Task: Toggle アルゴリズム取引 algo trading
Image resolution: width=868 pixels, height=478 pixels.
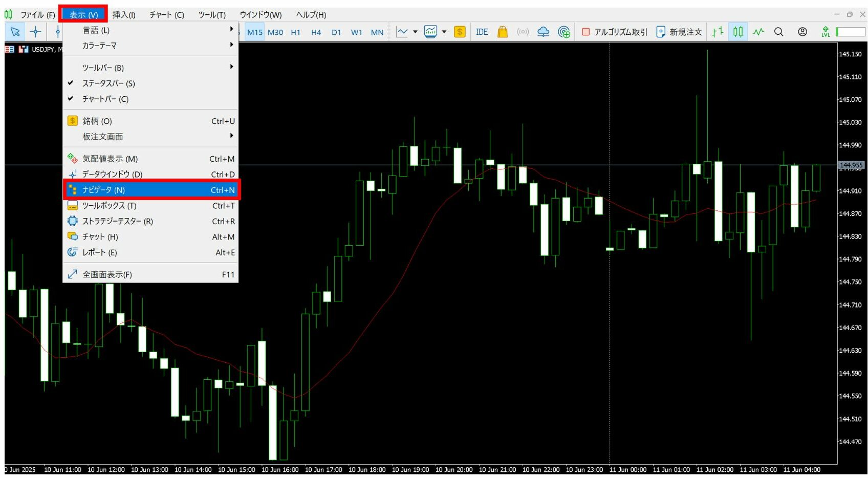Action: pyautogui.click(x=614, y=32)
